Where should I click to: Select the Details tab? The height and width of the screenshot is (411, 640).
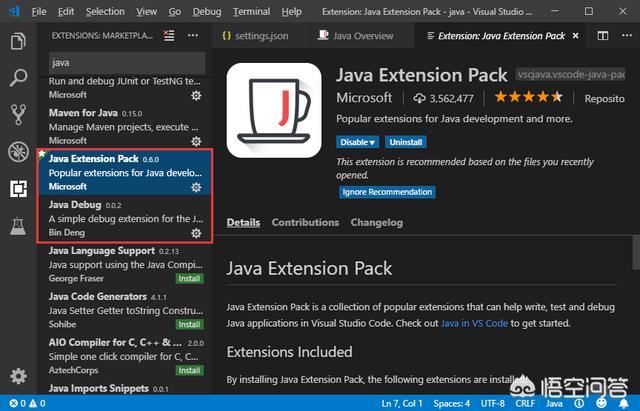pyautogui.click(x=243, y=222)
